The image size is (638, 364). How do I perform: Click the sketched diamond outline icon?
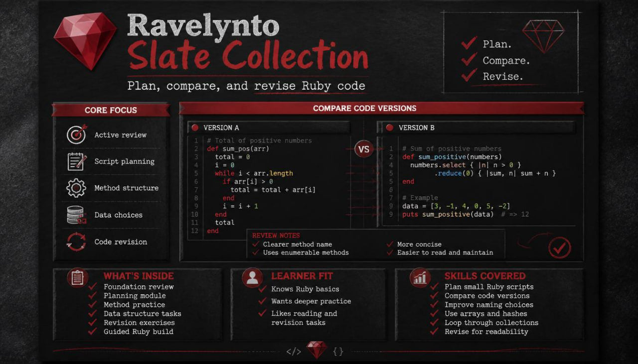point(543,36)
